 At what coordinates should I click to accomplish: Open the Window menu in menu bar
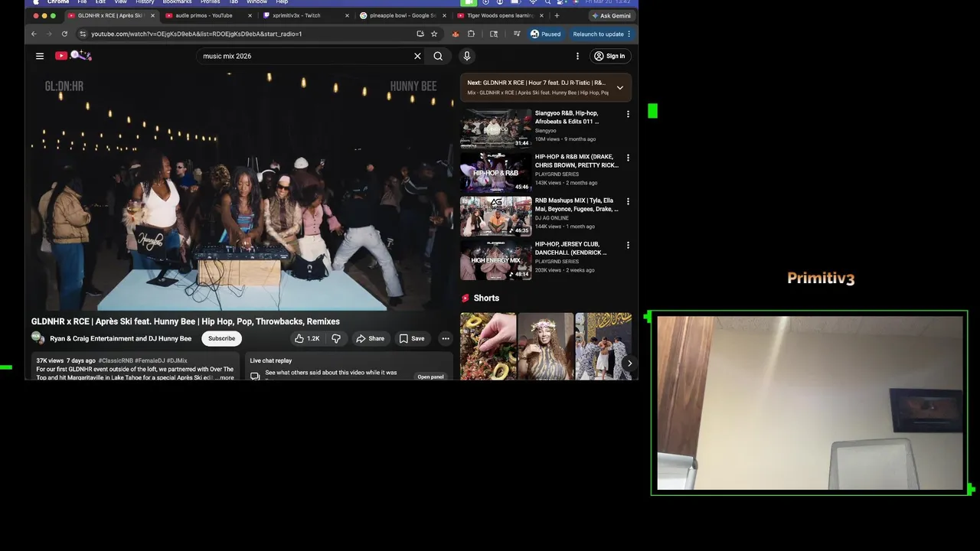pyautogui.click(x=256, y=2)
